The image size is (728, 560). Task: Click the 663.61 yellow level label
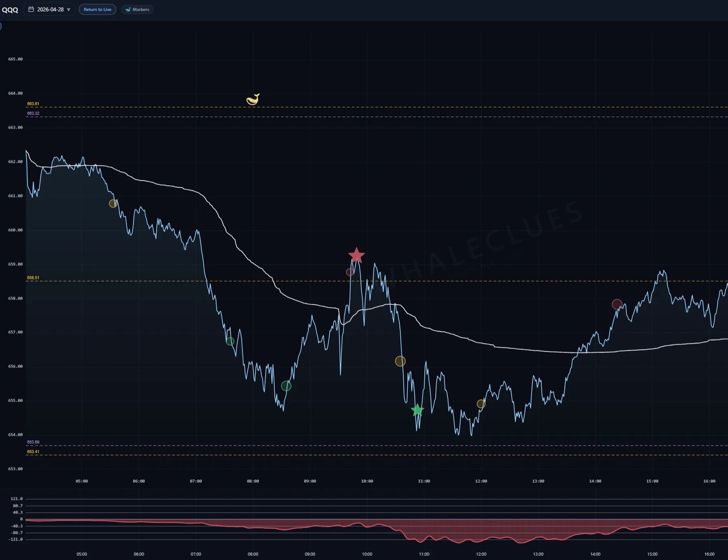pos(33,104)
